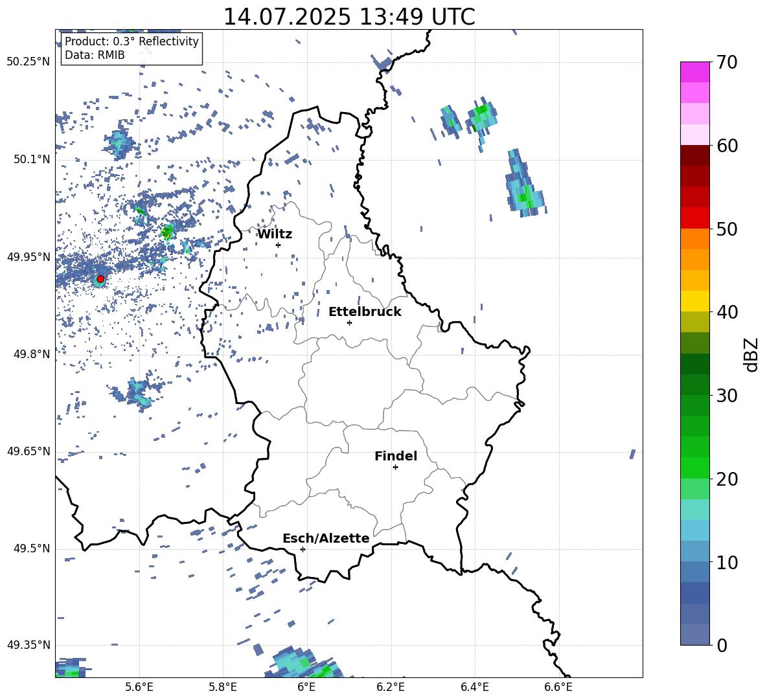The height and width of the screenshot is (700, 767).
Task: Click the 6.2°E longitude label
Action: pos(391,687)
